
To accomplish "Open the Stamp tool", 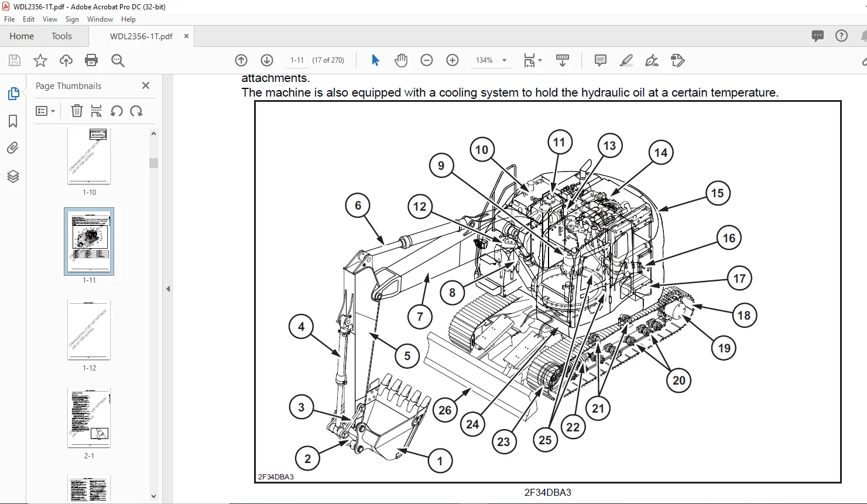I will [678, 60].
